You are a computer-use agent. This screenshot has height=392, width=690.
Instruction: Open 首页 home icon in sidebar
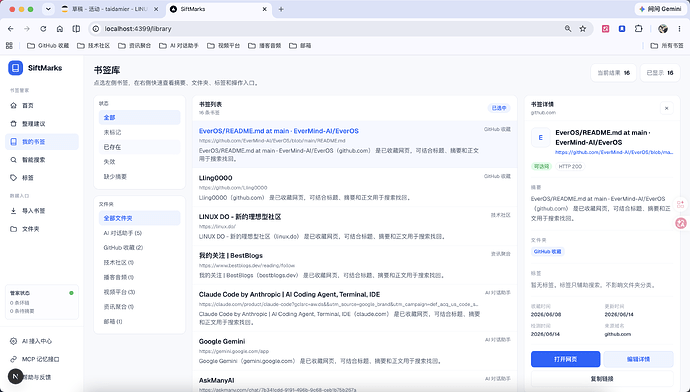point(14,106)
